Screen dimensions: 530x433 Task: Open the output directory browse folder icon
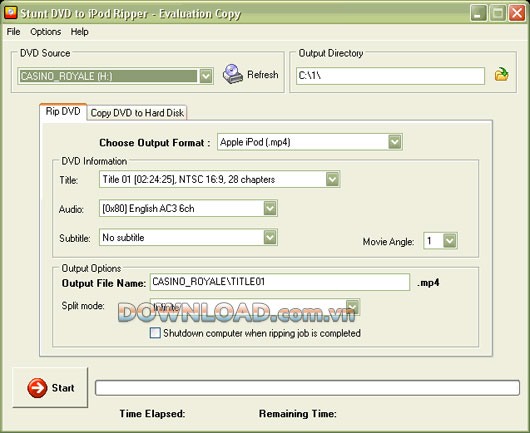[502, 74]
